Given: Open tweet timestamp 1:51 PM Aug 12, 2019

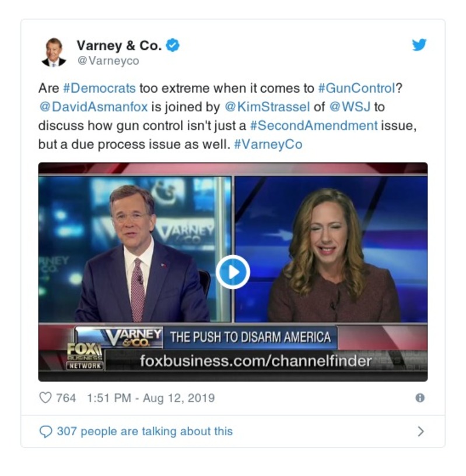Looking at the screenshot, I should coord(151,398).
